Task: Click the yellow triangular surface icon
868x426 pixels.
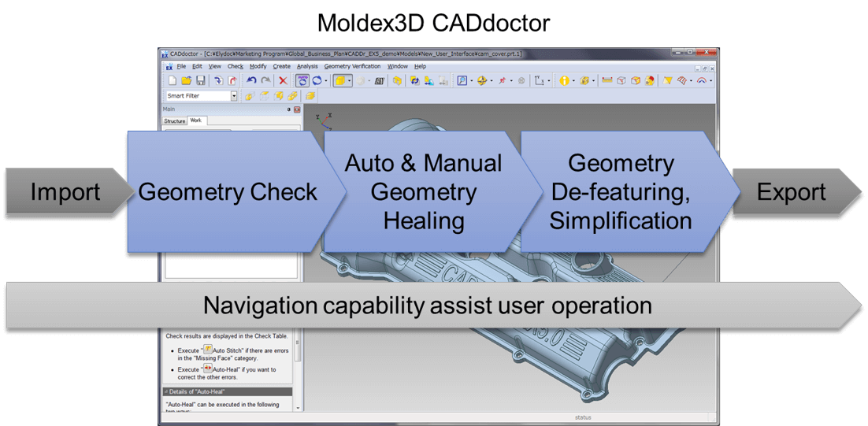Action: [x=668, y=80]
